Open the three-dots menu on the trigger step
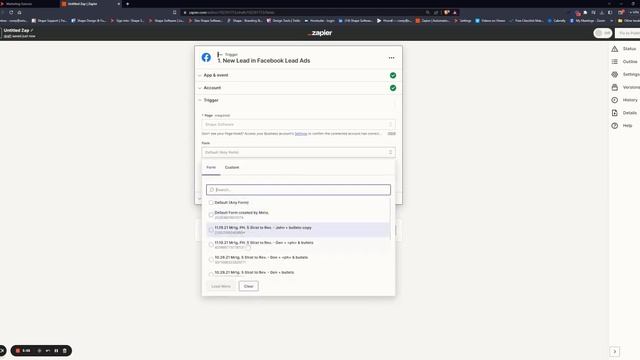This screenshot has height=360, width=640. pyautogui.click(x=391, y=58)
